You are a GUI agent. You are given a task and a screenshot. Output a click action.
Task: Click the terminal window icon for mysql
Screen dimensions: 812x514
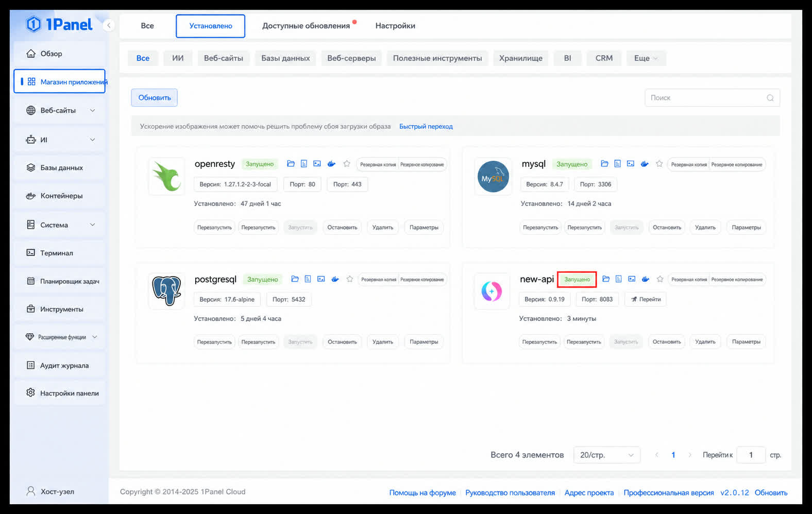(631, 164)
